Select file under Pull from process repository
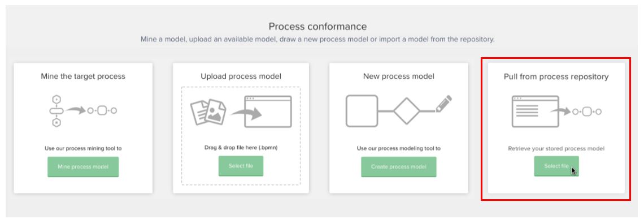This screenshot has width=644, height=223. tap(556, 166)
